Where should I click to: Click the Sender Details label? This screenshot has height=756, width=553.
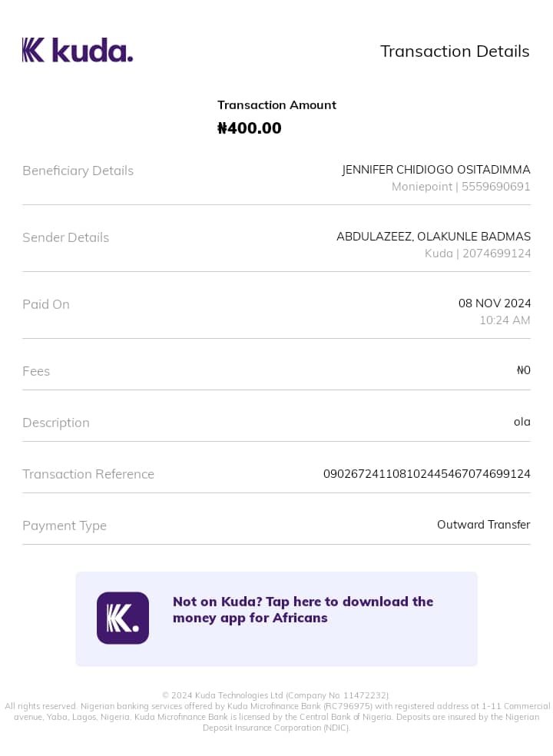pyautogui.click(x=65, y=237)
